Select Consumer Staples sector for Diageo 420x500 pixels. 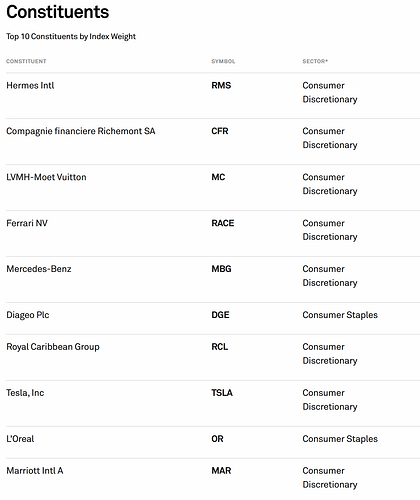tap(340, 315)
